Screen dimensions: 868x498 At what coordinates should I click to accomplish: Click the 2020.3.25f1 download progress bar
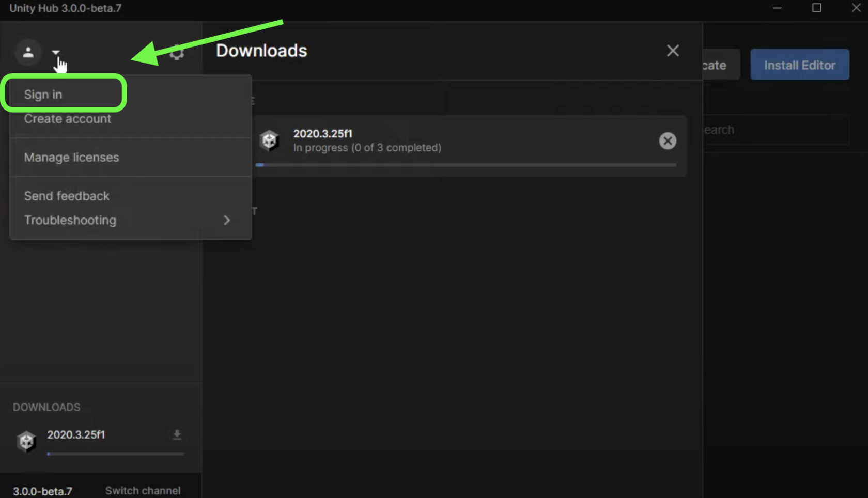(466, 165)
